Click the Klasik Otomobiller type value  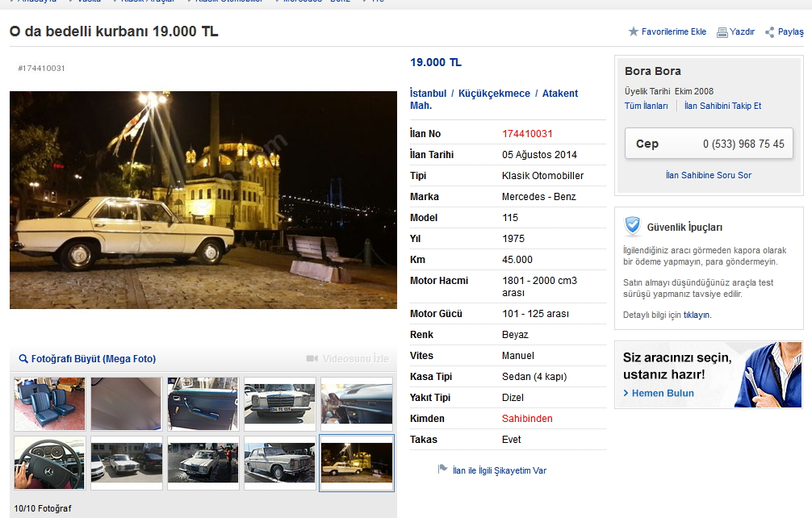pos(542,175)
